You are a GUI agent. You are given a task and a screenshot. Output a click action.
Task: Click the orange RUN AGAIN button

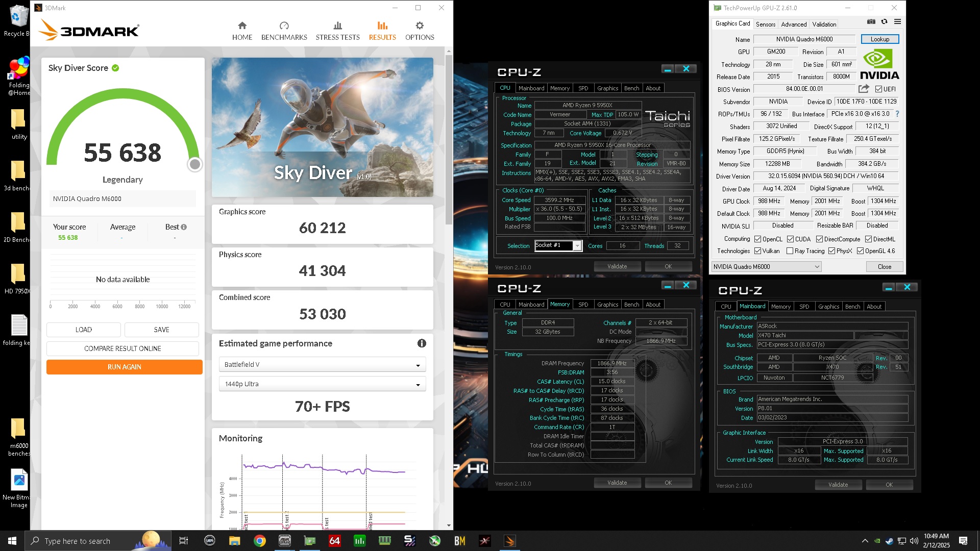(x=125, y=367)
